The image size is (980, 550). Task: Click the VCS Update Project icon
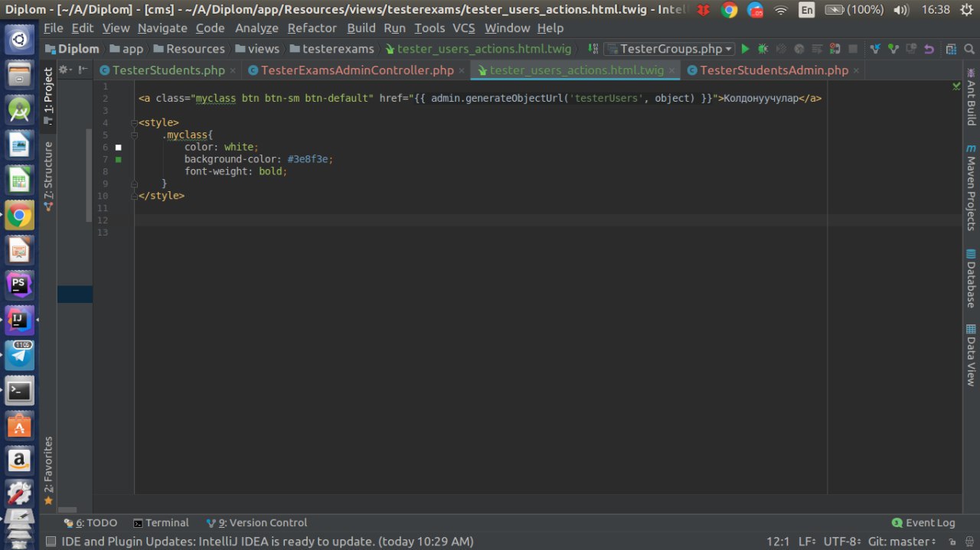[x=874, y=49]
